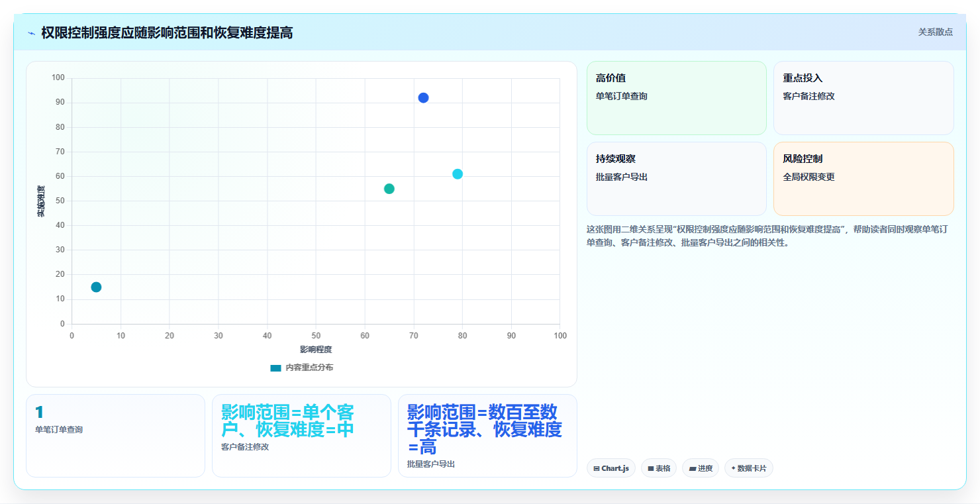This screenshot has width=980, height=504.
Task: Open the 高价值 quadrant card
Action: tap(676, 98)
